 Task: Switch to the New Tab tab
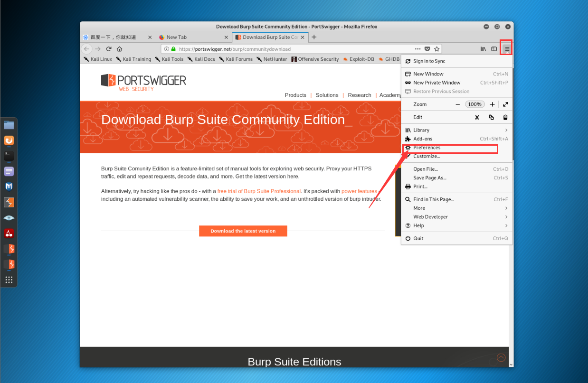click(x=194, y=37)
